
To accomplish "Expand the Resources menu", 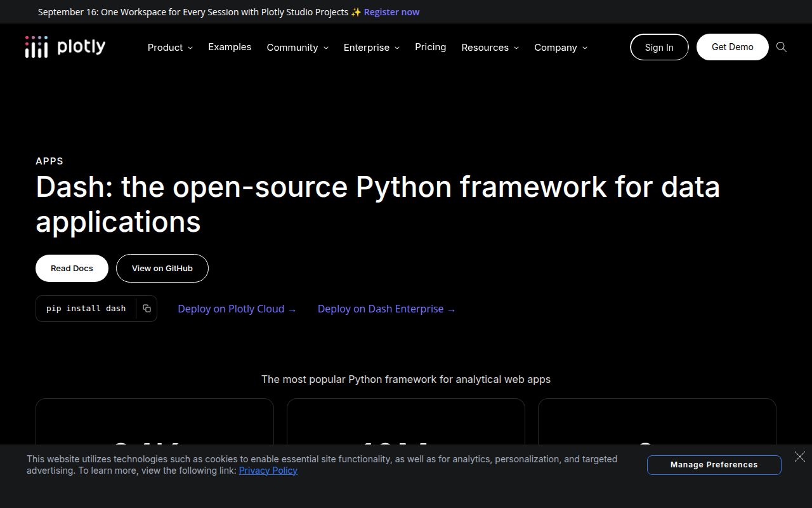I will point(490,48).
